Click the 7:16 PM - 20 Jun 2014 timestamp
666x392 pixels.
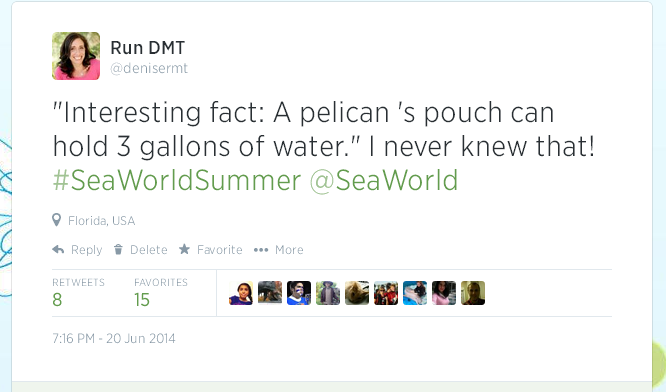point(114,338)
